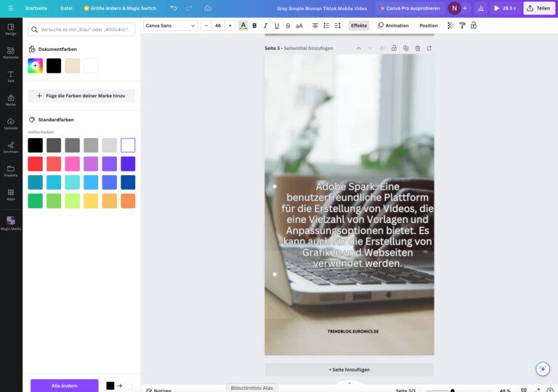
Task: Click the font size field showing 46
Action: pyautogui.click(x=218, y=25)
